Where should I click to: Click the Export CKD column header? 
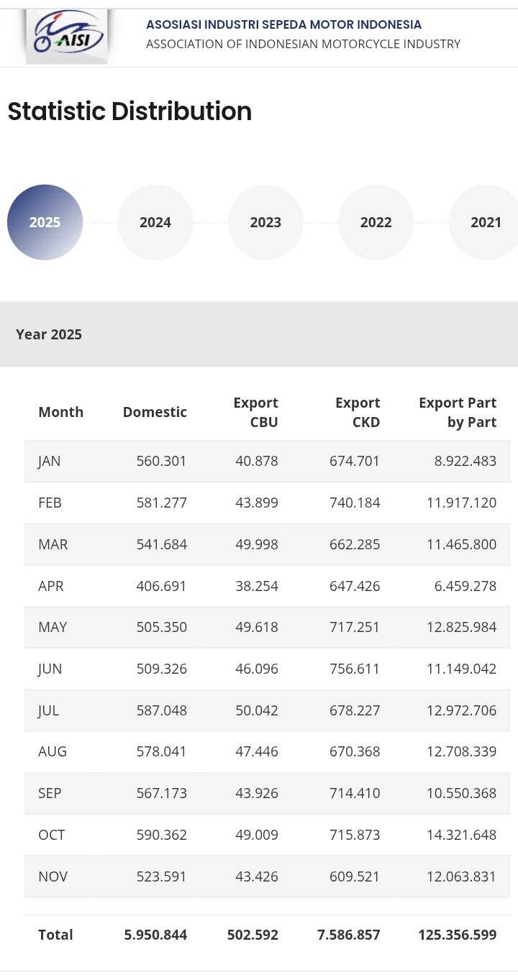click(x=358, y=412)
